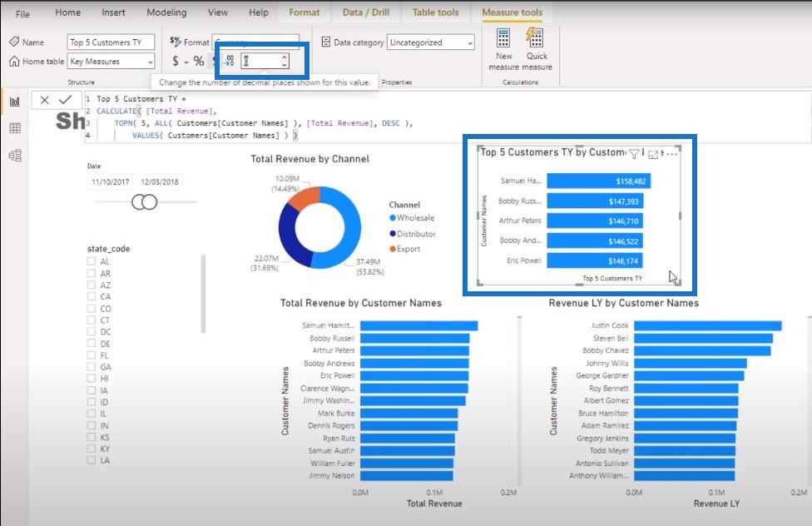This screenshot has height=526, width=812.
Task: Switch to the Insert tab
Action: coord(113,12)
